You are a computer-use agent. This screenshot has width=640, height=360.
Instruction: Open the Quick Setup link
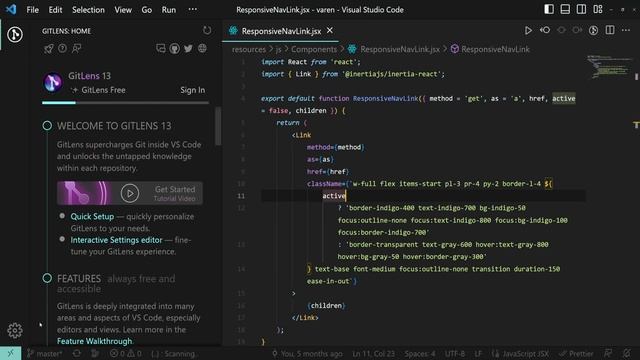click(92, 216)
